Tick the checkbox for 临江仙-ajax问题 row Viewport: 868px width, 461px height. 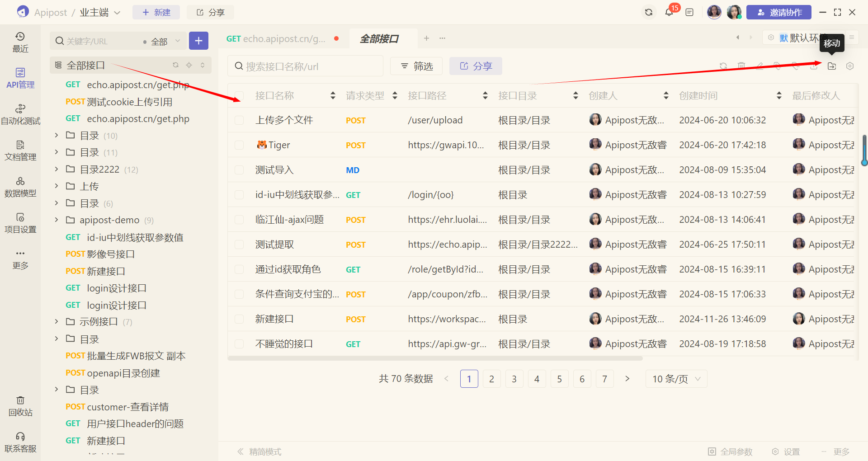[239, 220]
